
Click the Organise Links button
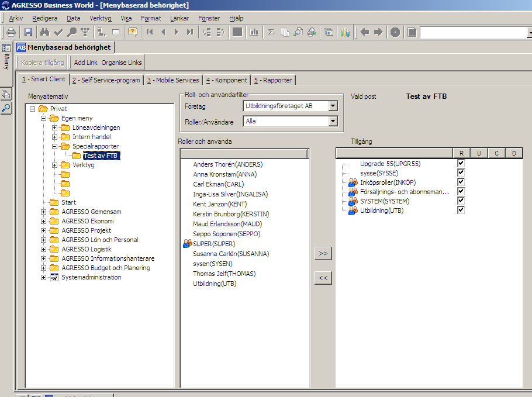click(122, 63)
